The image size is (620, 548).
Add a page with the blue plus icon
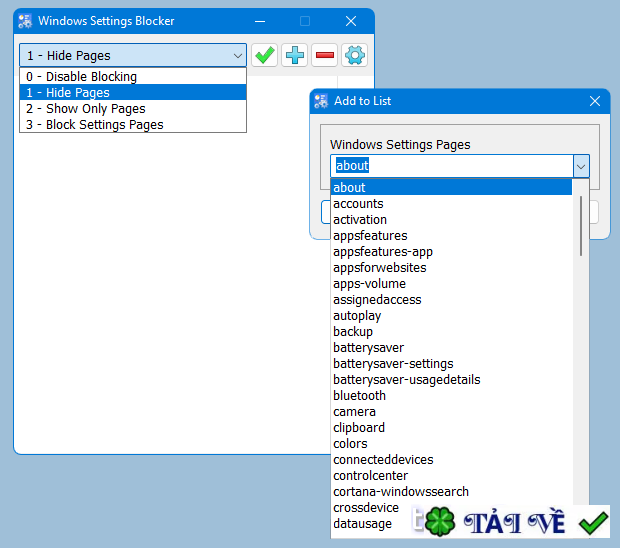click(295, 55)
